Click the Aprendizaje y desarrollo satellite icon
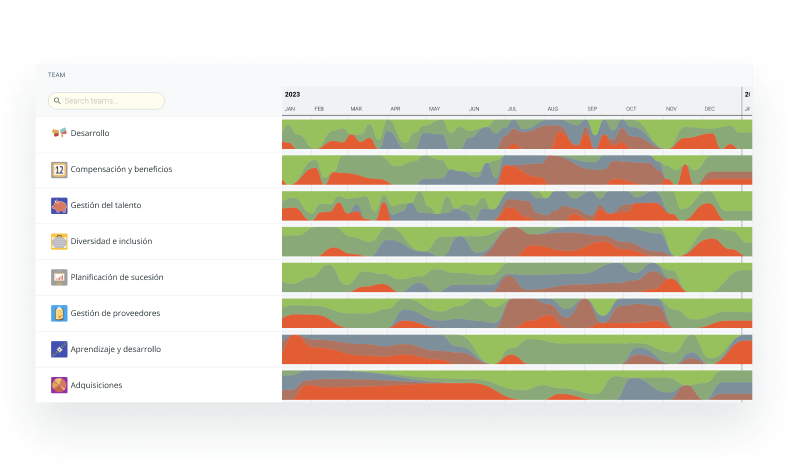The width and height of the screenshot is (787, 467). pos(59,349)
